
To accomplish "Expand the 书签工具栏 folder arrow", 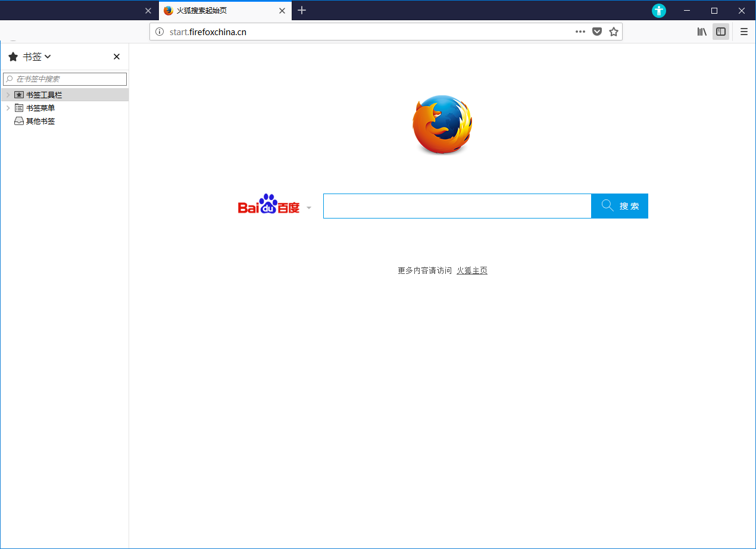I will coord(8,95).
